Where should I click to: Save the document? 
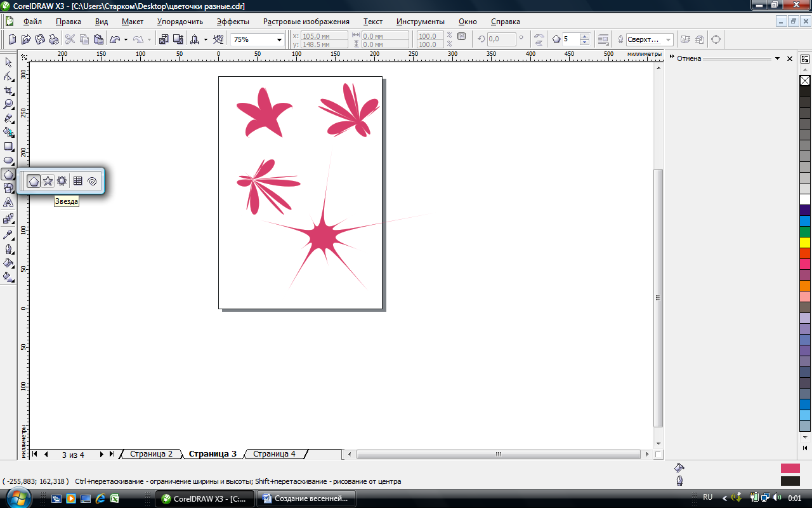tap(40, 39)
